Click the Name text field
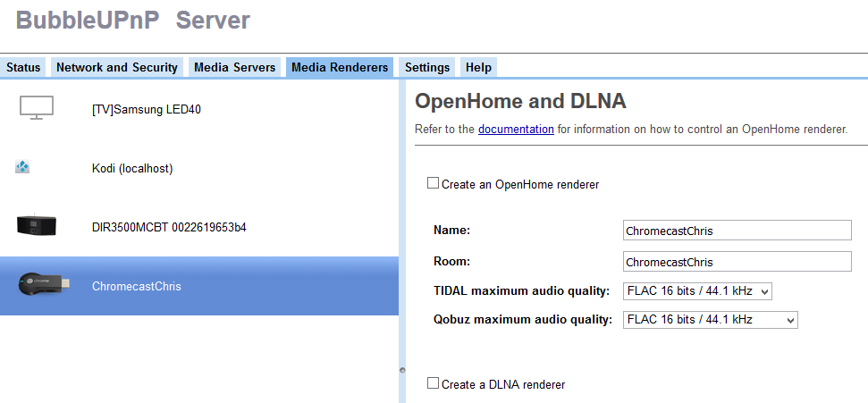Viewport: 868px width, 403px height. [x=737, y=231]
